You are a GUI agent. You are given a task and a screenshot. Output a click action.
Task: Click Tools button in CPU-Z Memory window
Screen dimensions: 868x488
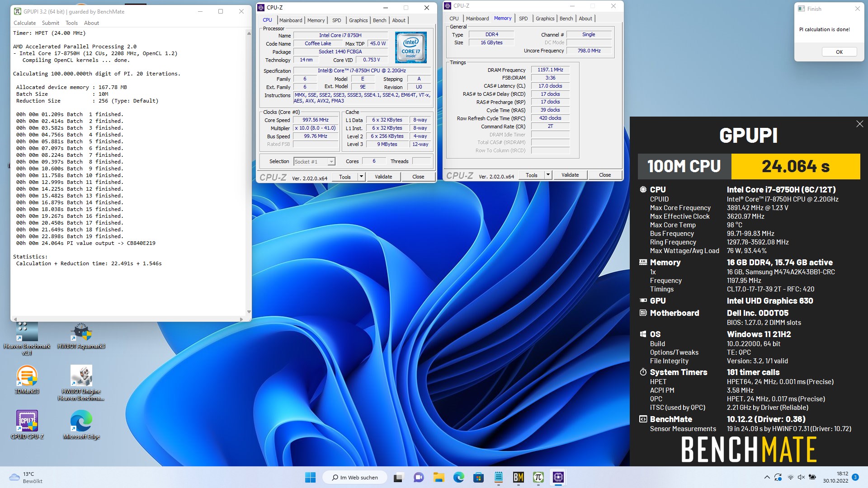[532, 175]
